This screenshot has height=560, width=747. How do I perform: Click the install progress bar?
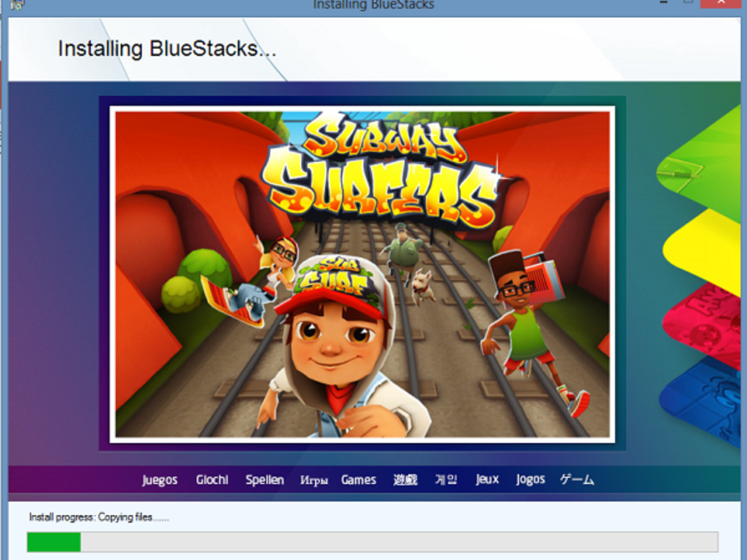coord(372,541)
